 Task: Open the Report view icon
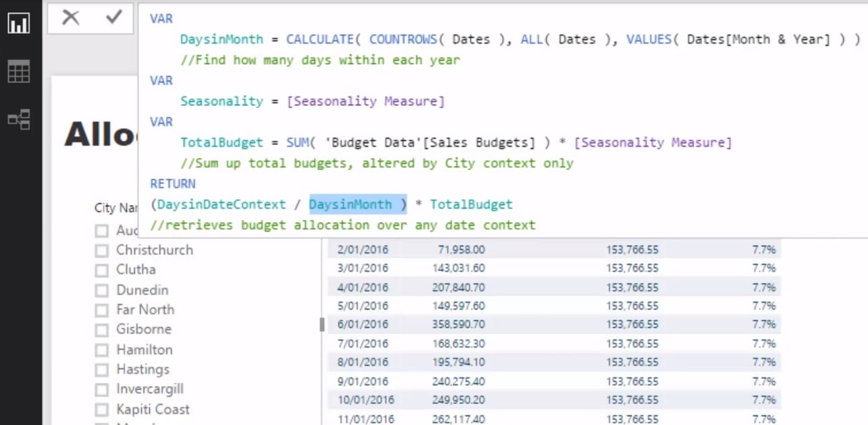tap(18, 23)
